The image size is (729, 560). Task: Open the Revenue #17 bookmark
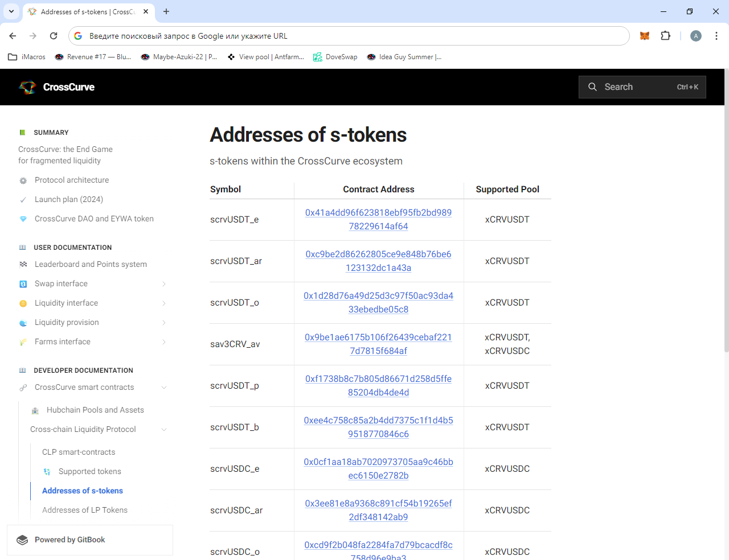[93, 57]
